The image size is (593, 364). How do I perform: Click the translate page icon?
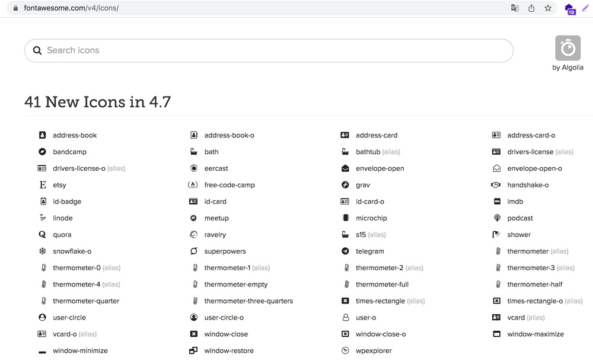click(x=515, y=8)
